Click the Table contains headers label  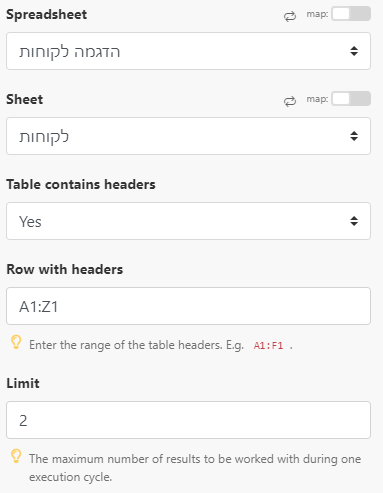click(x=81, y=184)
